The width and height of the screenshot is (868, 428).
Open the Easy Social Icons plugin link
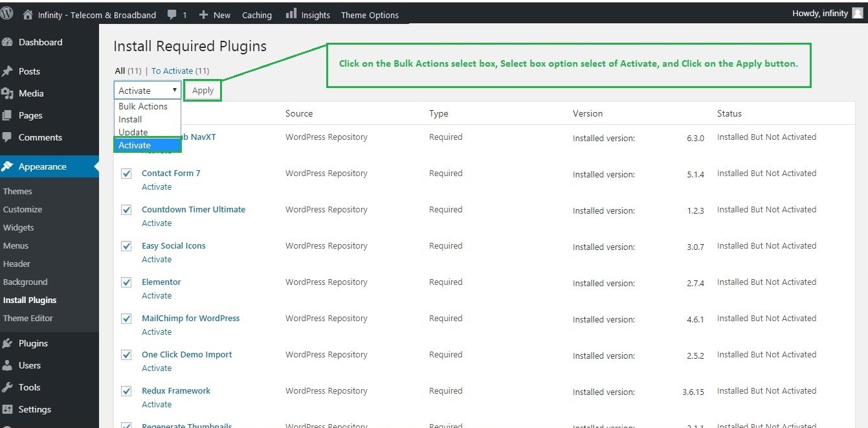point(173,246)
